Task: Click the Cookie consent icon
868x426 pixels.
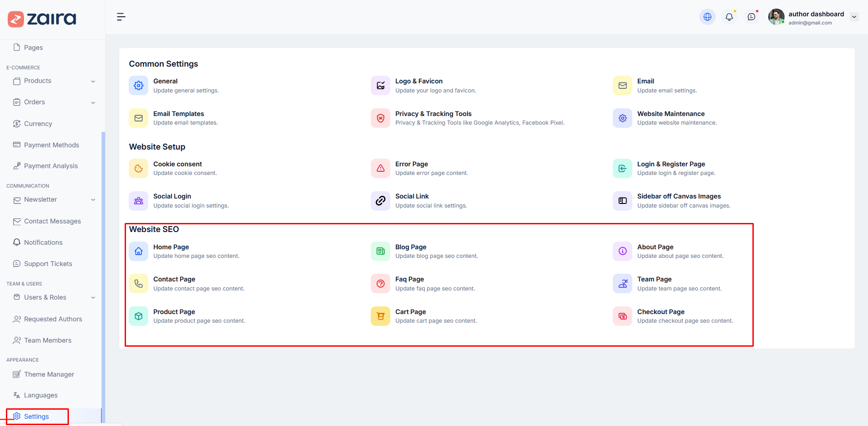Action: click(x=139, y=169)
